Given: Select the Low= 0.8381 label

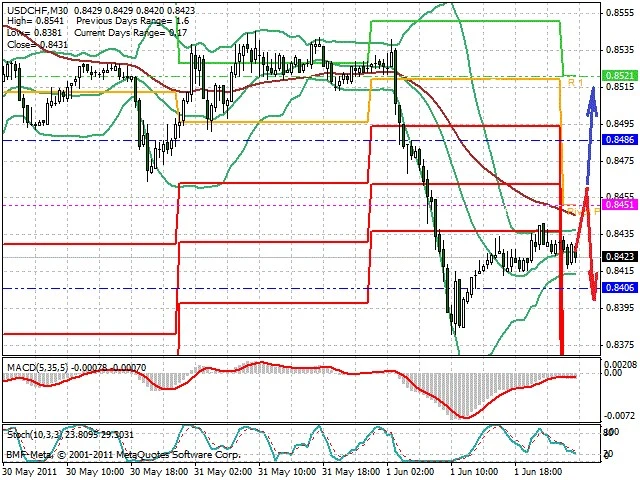Looking at the screenshot, I should (34, 33).
